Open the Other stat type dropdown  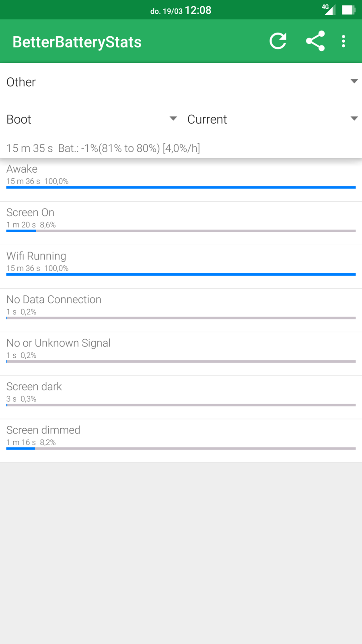point(181,82)
